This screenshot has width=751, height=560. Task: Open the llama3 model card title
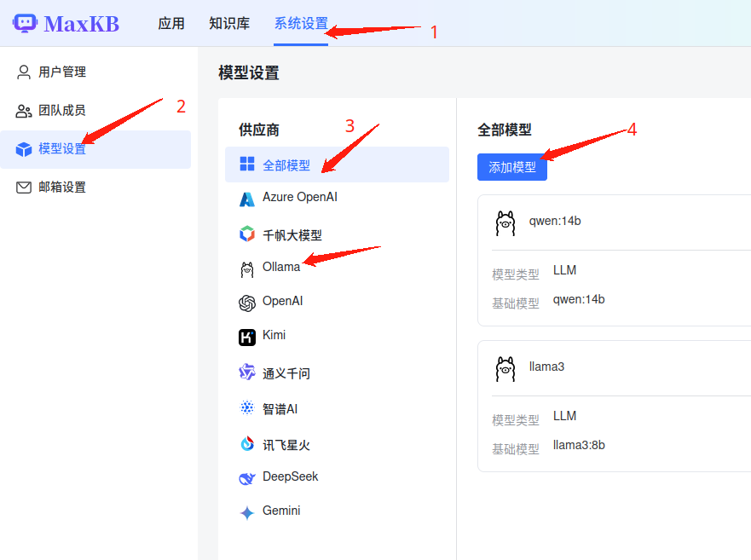point(546,367)
